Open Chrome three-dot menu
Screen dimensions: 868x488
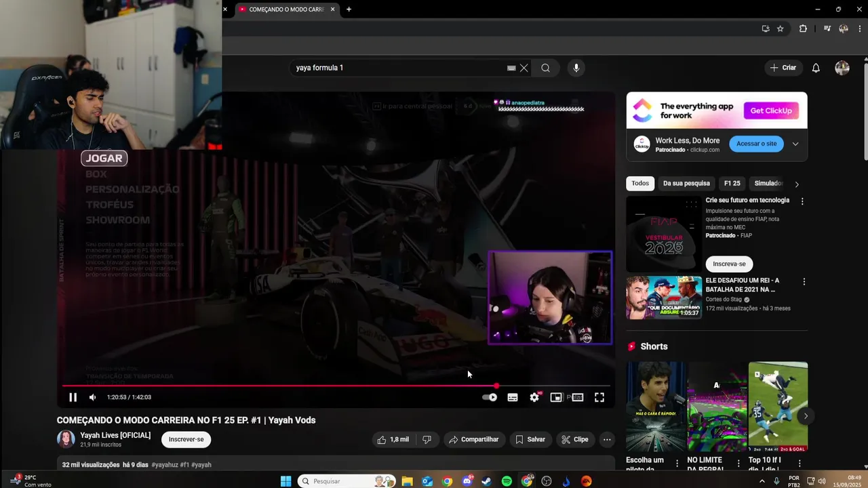click(860, 28)
